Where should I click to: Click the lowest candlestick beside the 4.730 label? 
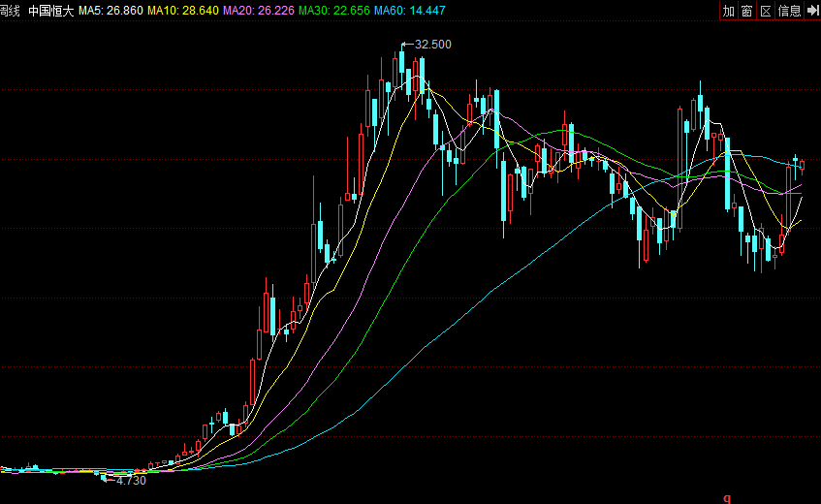tap(104, 476)
